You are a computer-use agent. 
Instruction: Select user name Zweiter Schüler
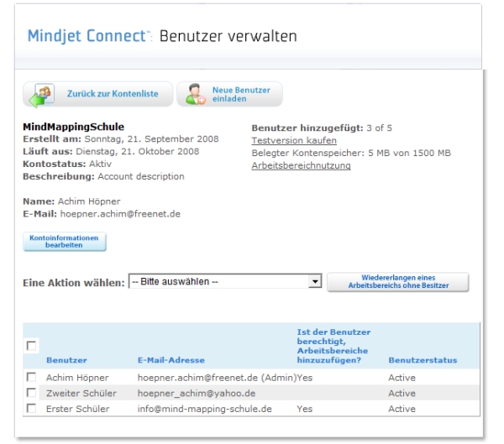coord(81,394)
